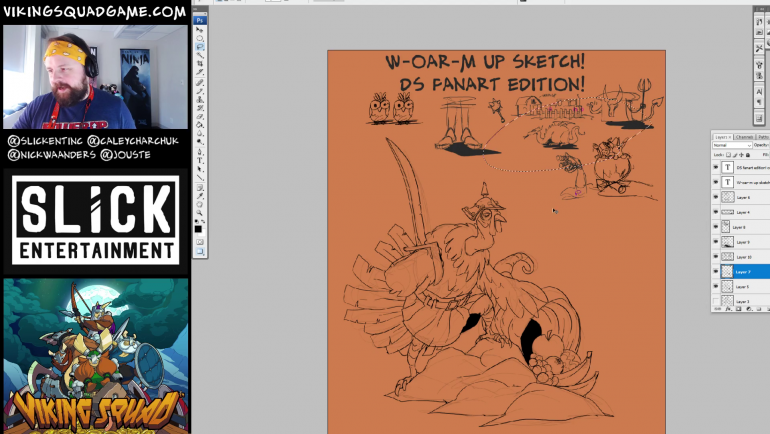Click Layer 4's thumbnail
Image resolution: width=770 pixels, height=434 pixels.
[727, 212]
